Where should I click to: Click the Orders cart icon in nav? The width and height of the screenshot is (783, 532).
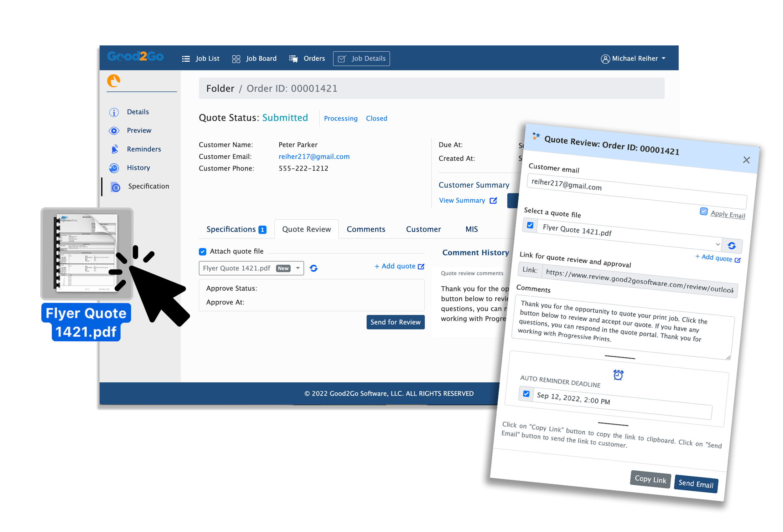293,58
